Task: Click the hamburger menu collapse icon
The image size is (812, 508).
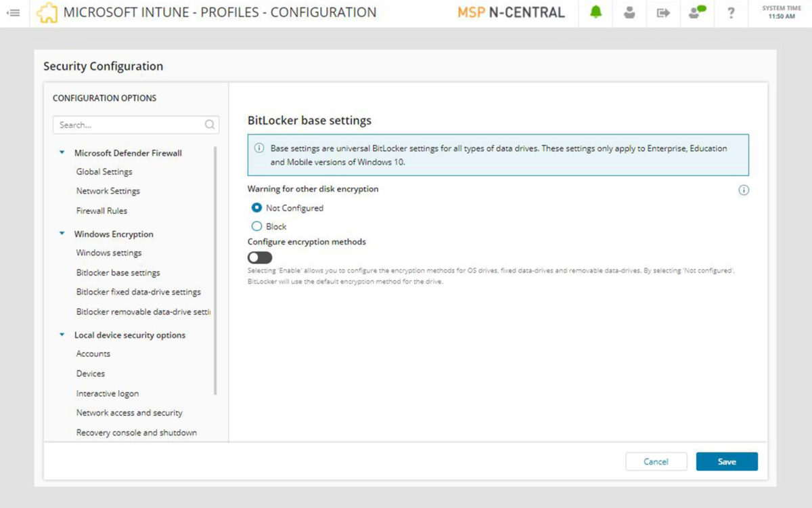Action: click(13, 13)
